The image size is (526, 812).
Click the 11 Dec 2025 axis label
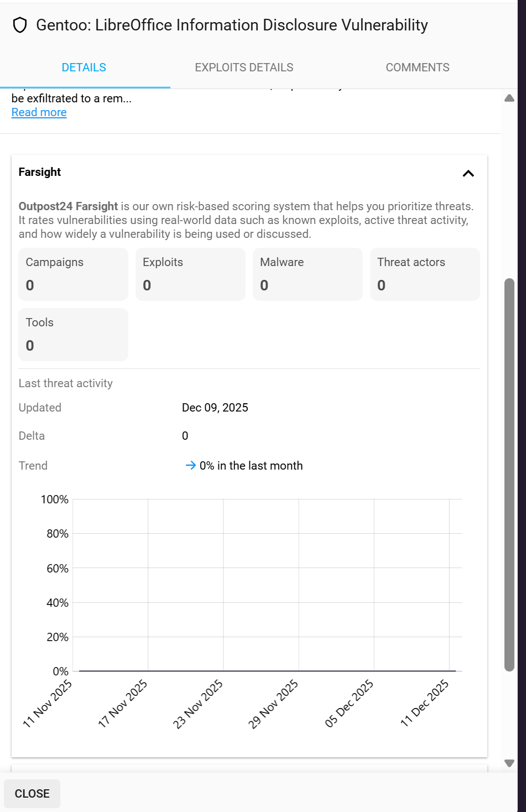click(x=425, y=702)
